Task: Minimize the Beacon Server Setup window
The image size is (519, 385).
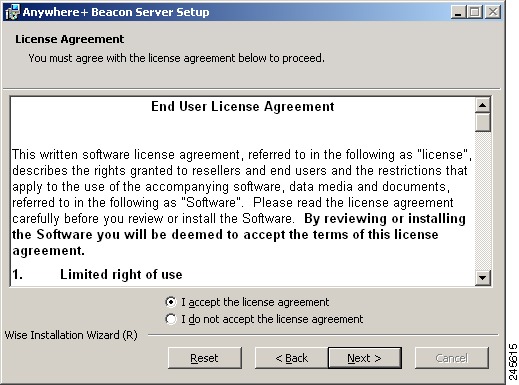Action: tap(458, 12)
